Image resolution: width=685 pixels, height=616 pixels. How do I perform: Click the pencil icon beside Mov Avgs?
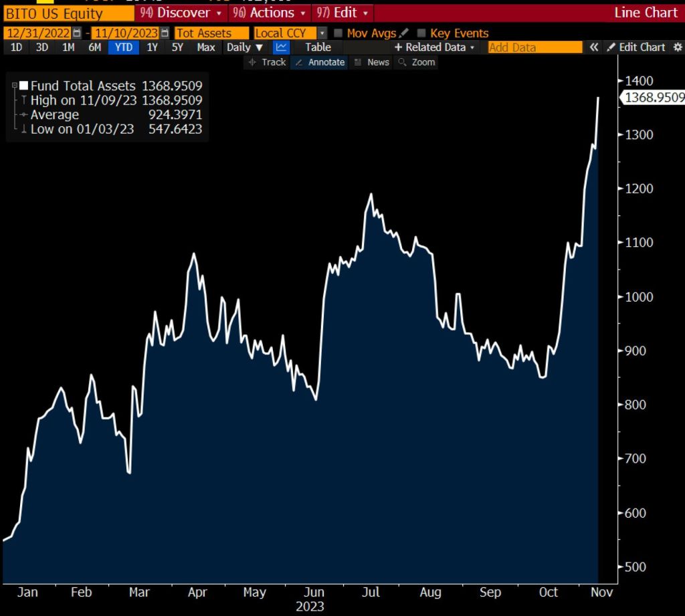tap(403, 33)
